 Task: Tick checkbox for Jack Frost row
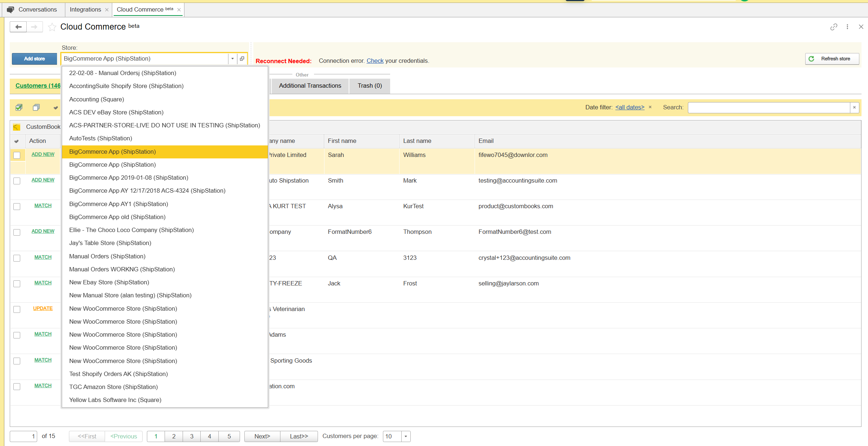click(17, 284)
